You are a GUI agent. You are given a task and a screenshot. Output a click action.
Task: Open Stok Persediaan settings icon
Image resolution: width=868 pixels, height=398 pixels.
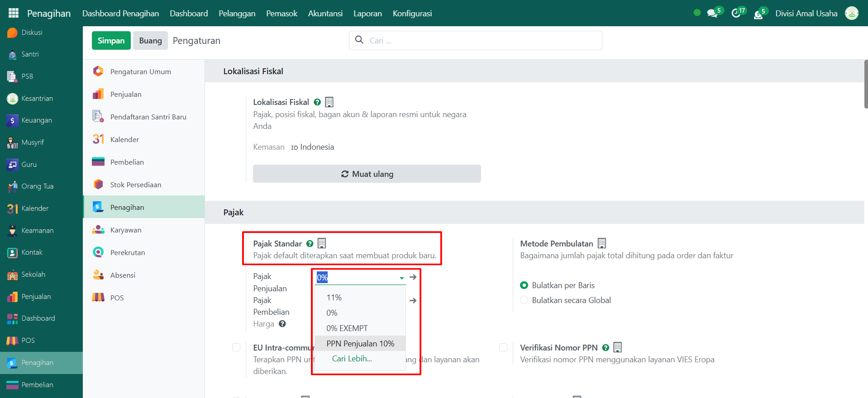tap(98, 185)
